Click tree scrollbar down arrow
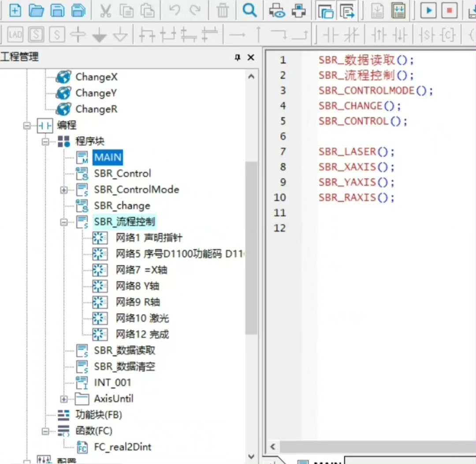 (251, 457)
